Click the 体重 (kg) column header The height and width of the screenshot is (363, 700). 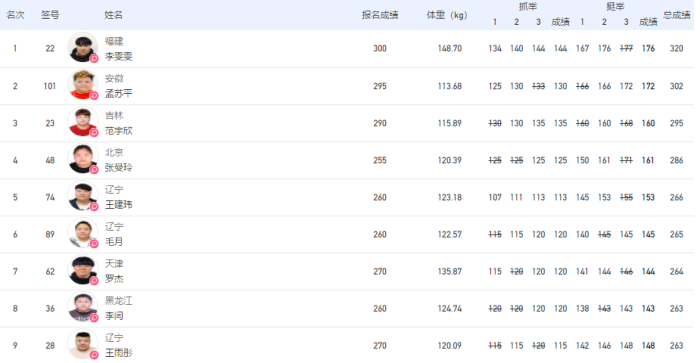tap(446, 15)
